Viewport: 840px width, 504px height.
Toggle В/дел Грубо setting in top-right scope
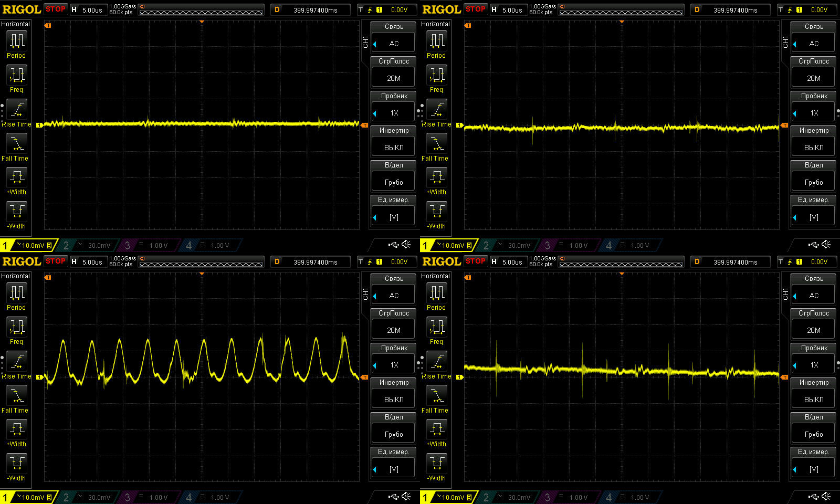tap(814, 182)
